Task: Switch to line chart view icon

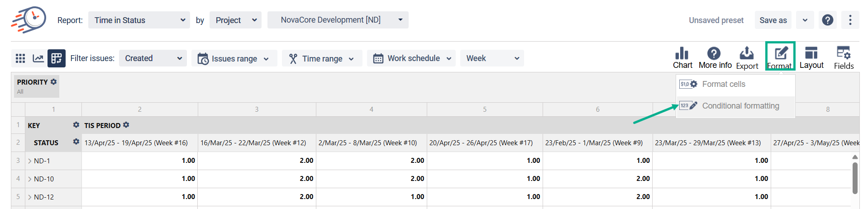Action: pos(38,58)
